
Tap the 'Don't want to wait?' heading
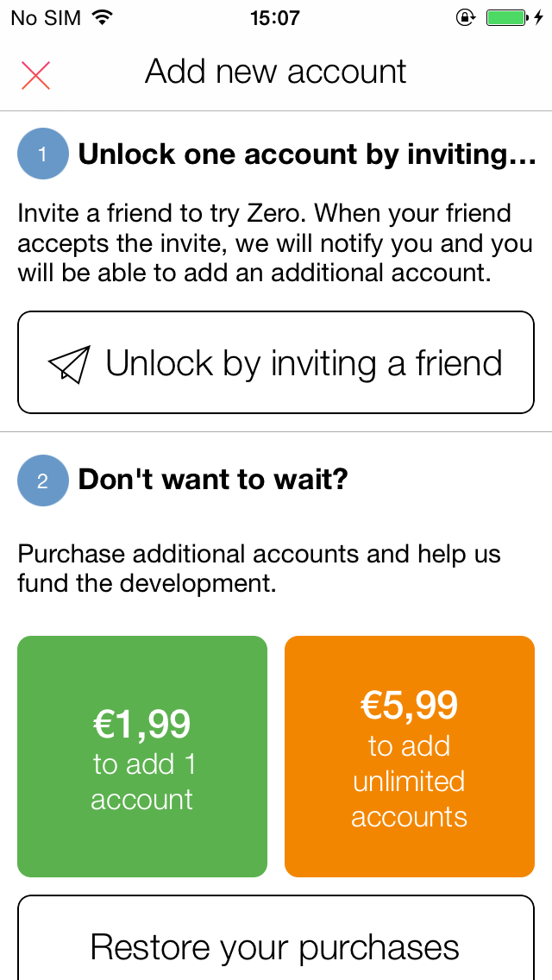(x=212, y=480)
